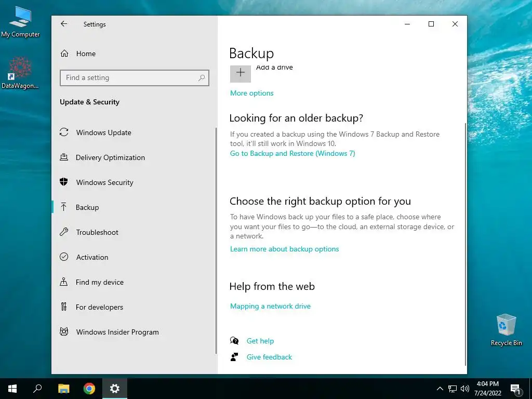This screenshot has width=532, height=399.
Task: Click the Give feedback person icon
Action: pos(234,357)
